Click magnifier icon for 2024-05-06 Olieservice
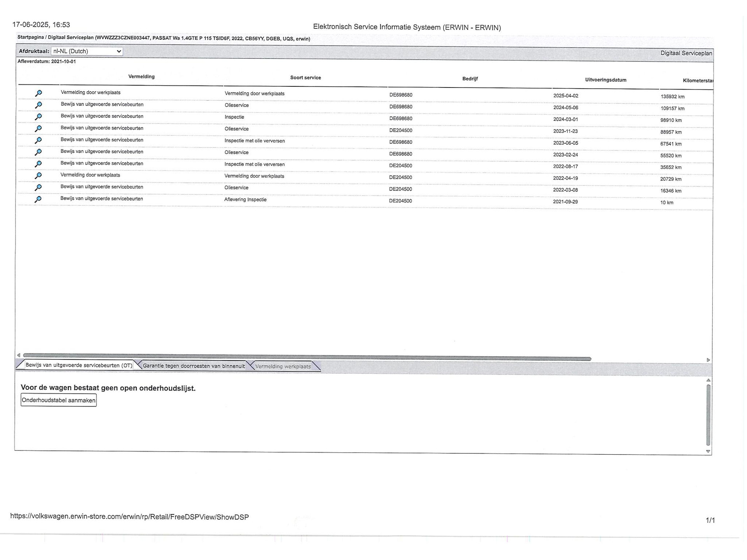747x560 pixels. pyautogui.click(x=39, y=105)
